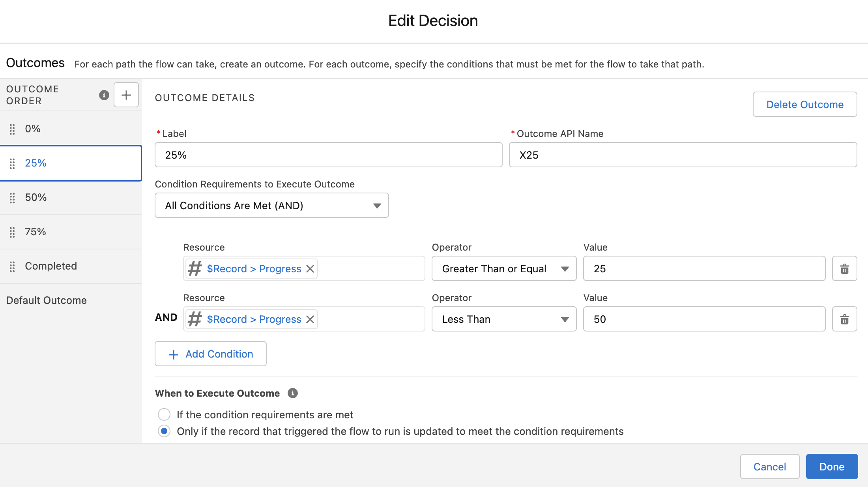The image size is (868, 487).
Task: Click the info icon beside When to Execute Outcome
Action: [x=292, y=393]
